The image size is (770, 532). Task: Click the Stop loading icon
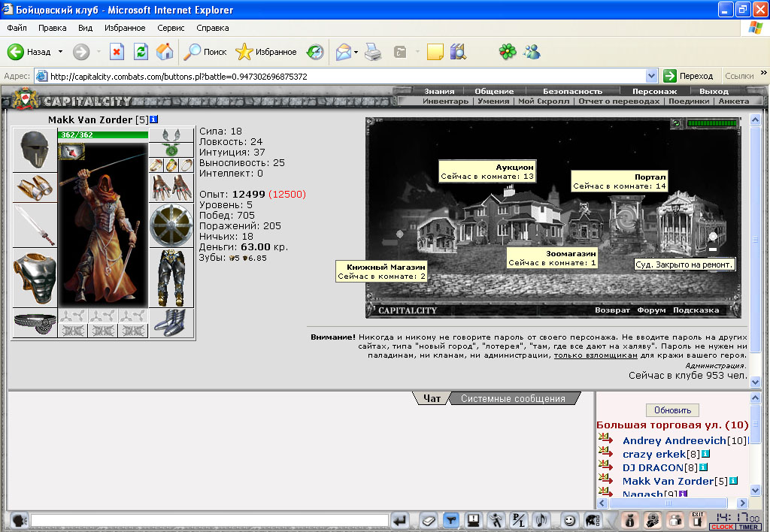tap(117, 52)
